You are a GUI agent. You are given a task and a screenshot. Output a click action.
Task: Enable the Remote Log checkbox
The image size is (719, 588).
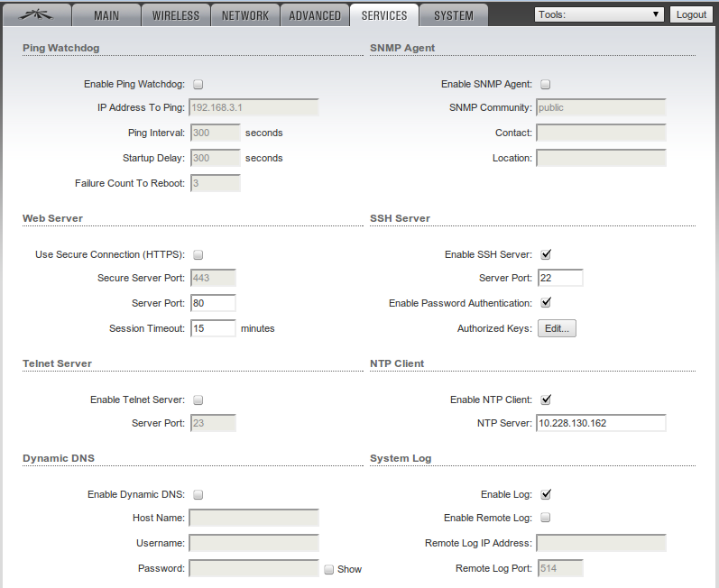click(546, 519)
